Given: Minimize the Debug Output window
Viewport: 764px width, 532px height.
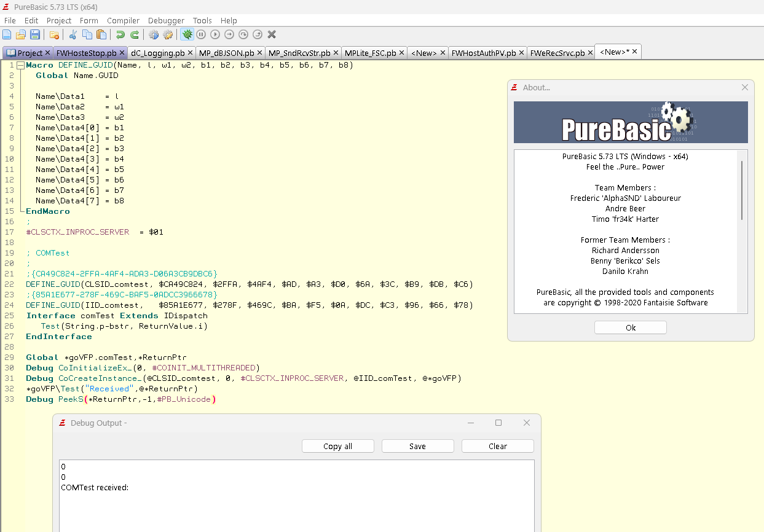Looking at the screenshot, I should (x=471, y=423).
